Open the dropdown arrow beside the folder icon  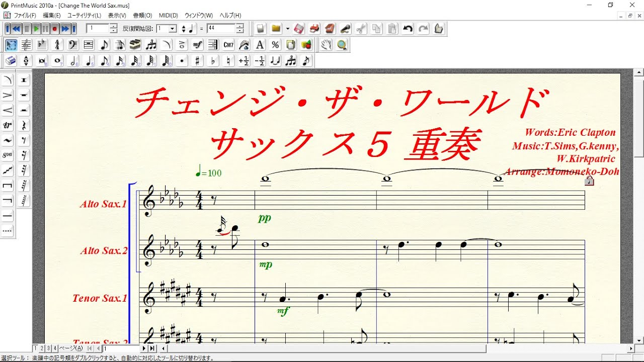click(288, 29)
